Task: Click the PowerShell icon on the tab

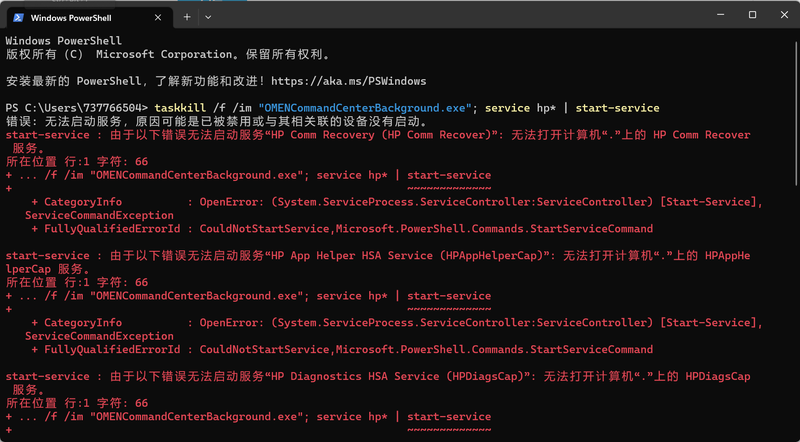Action: coord(17,17)
